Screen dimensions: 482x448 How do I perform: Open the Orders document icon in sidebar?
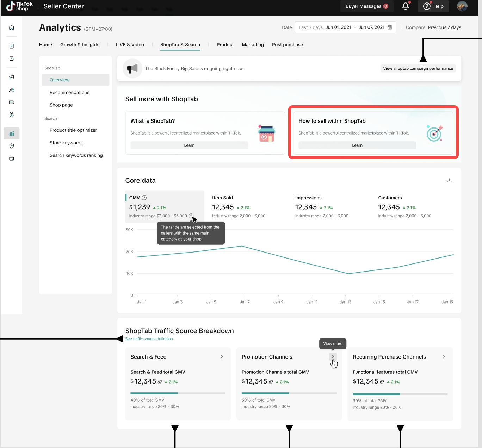point(12,46)
